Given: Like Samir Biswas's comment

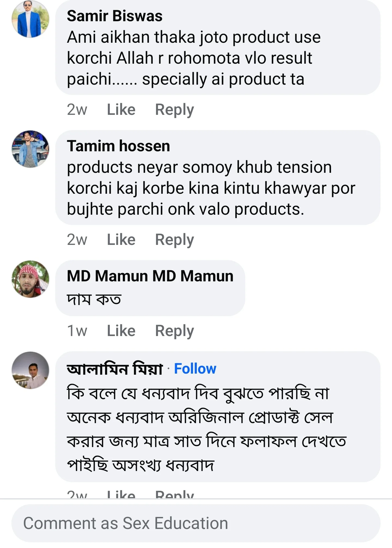Looking at the screenshot, I should pyautogui.click(x=121, y=109).
